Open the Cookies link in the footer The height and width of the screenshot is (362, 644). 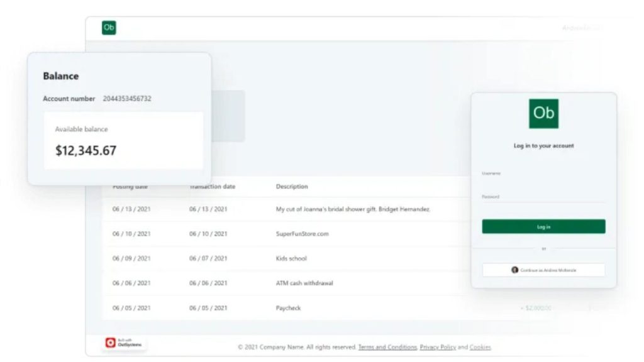coord(480,347)
